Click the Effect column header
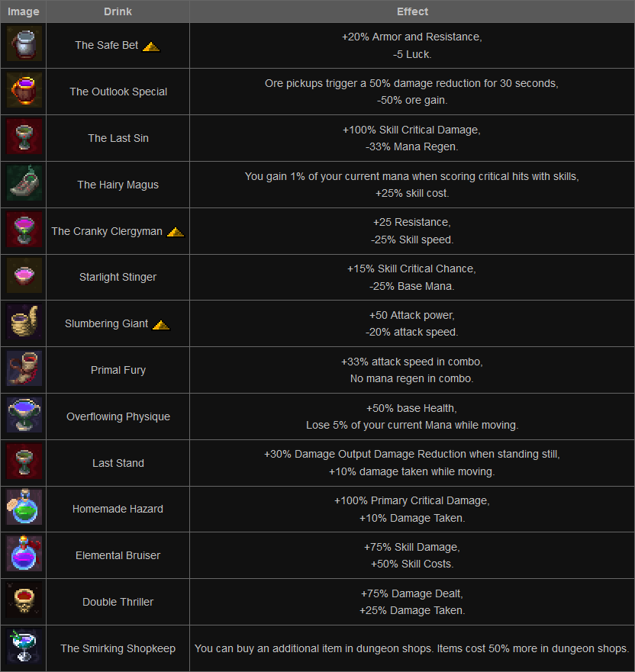The width and height of the screenshot is (635, 672). 412,11
